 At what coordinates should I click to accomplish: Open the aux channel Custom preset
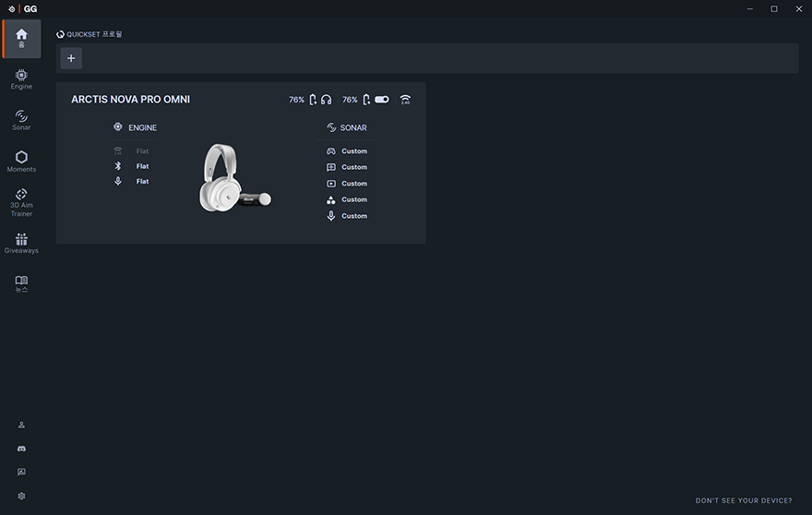[x=354, y=199]
